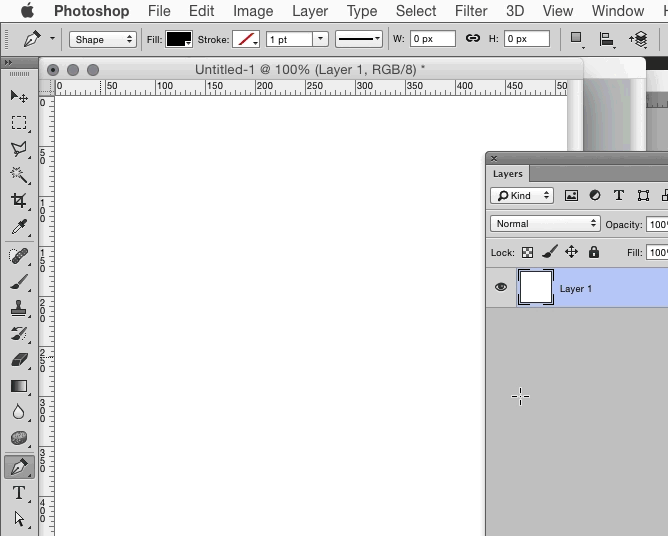Click the stroke width 1 pt field
668x536 pixels.
[289, 39]
